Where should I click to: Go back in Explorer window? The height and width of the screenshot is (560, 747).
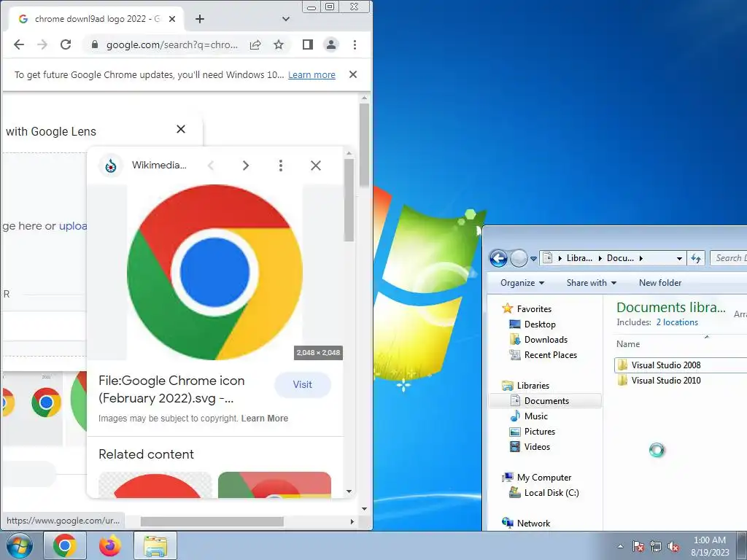(499, 259)
